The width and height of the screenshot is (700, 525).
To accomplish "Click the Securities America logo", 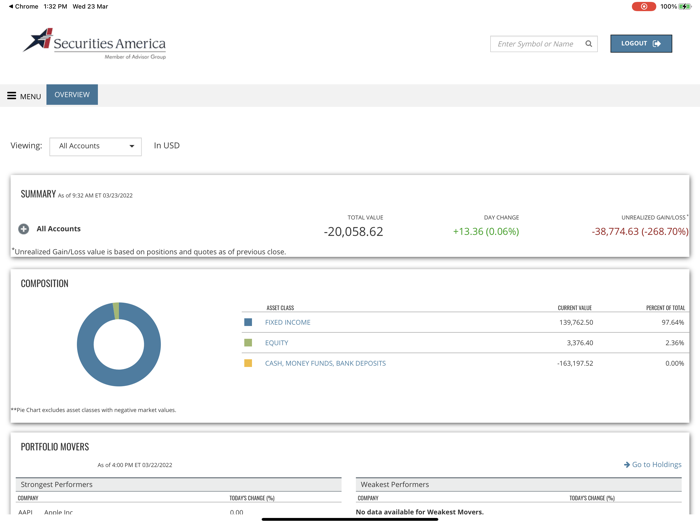I will [x=95, y=44].
